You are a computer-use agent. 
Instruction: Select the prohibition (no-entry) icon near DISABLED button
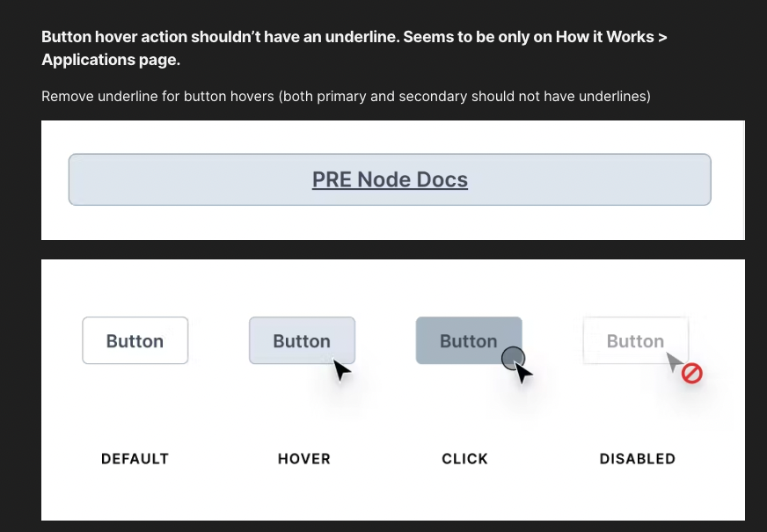click(x=692, y=373)
